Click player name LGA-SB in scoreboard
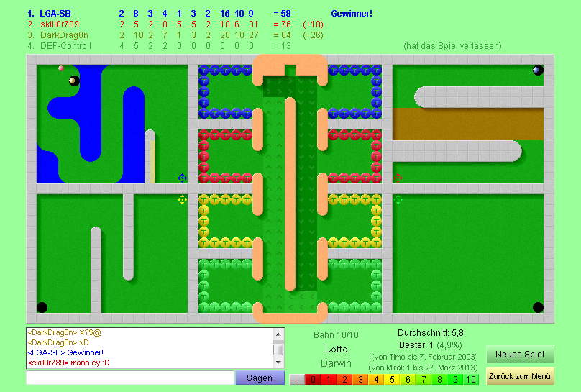This screenshot has width=581, height=392. [55, 14]
